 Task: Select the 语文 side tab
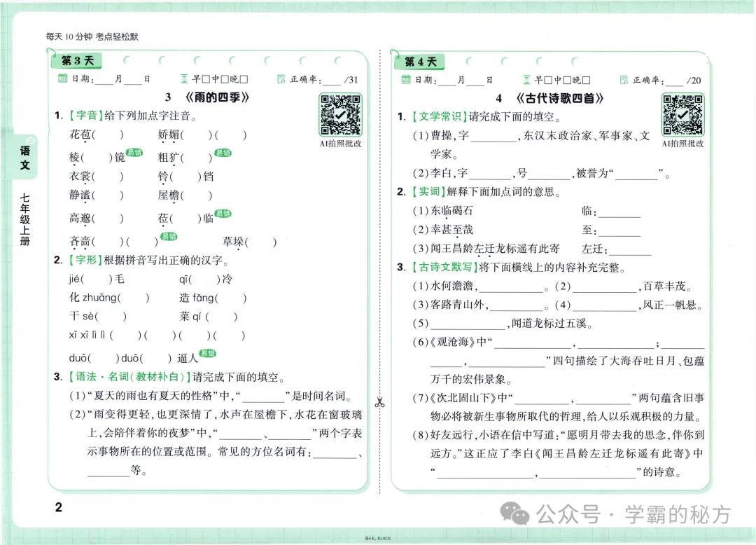[x=25, y=158]
